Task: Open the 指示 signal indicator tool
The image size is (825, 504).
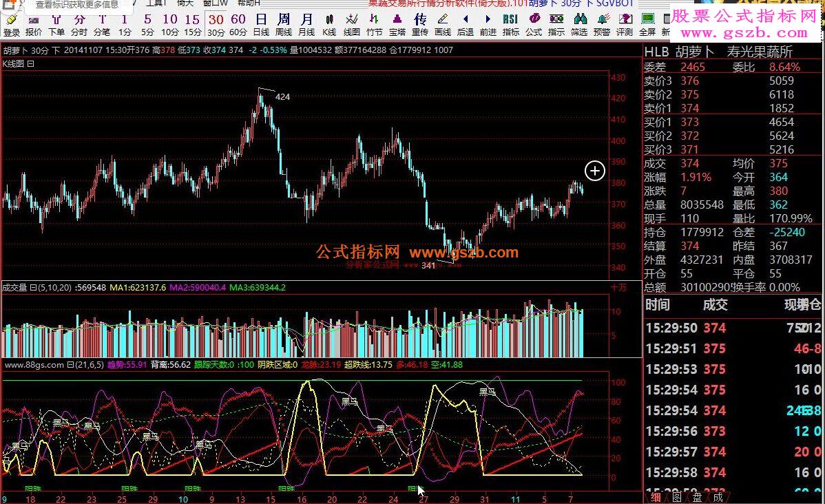Action: 556,25
